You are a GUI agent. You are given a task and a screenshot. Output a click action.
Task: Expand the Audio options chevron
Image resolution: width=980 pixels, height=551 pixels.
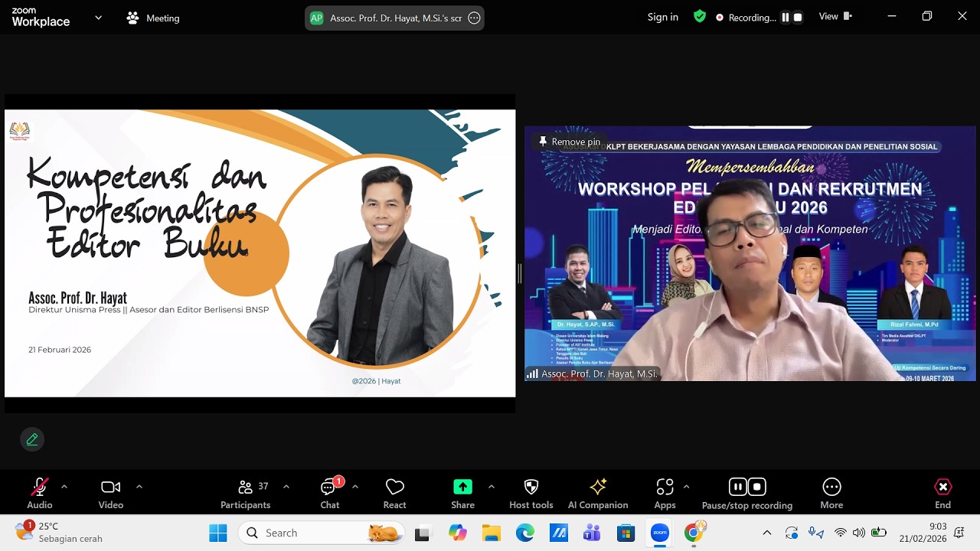pyautogui.click(x=64, y=487)
